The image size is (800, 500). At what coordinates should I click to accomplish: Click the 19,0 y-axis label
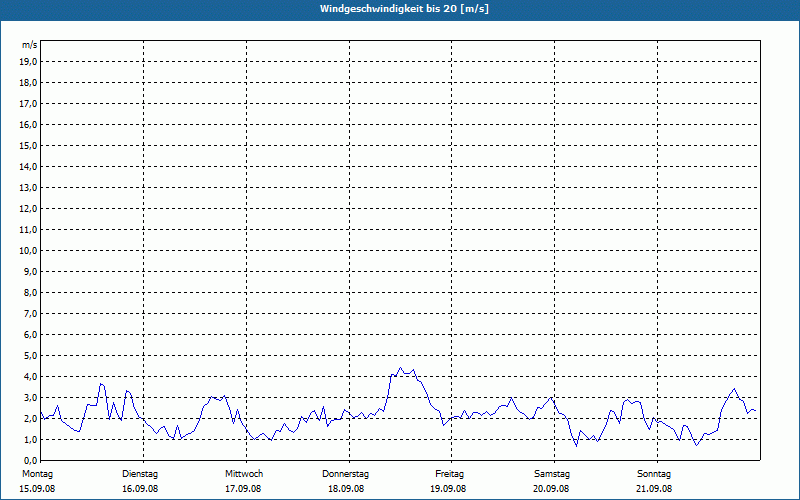pyautogui.click(x=29, y=62)
